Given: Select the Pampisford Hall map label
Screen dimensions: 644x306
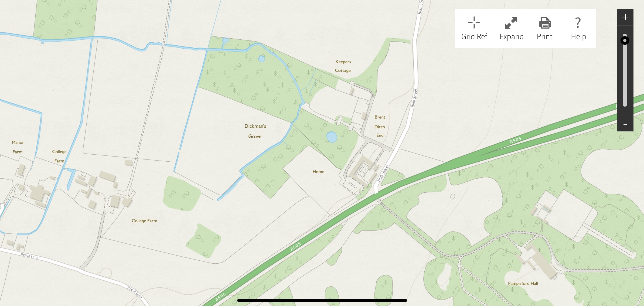Looking at the screenshot, I should pyautogui.click(x=523, y=283).
